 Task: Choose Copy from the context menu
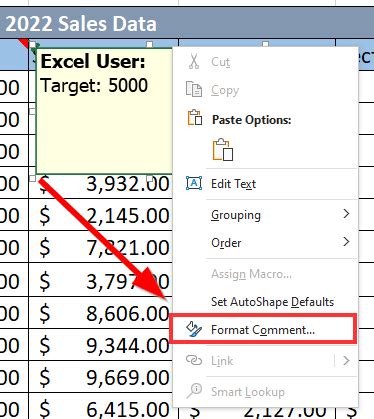[265, 90]
